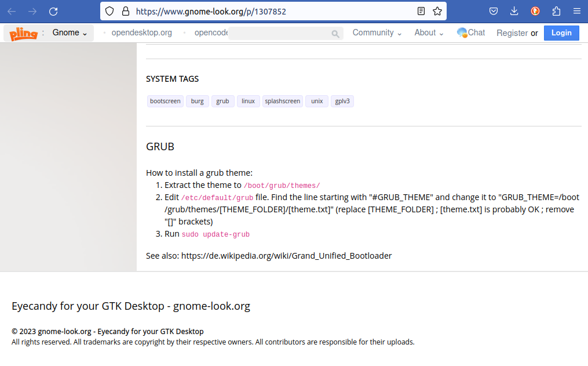588x366 pixels.
Task: Click the SYSTEM TAGS heading
Action: click(x=172, y=79)
